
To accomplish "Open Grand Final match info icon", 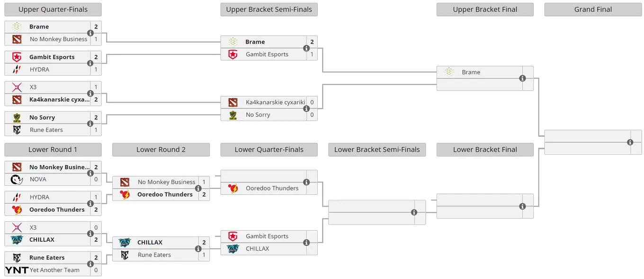I will click(x=630, y=142).
